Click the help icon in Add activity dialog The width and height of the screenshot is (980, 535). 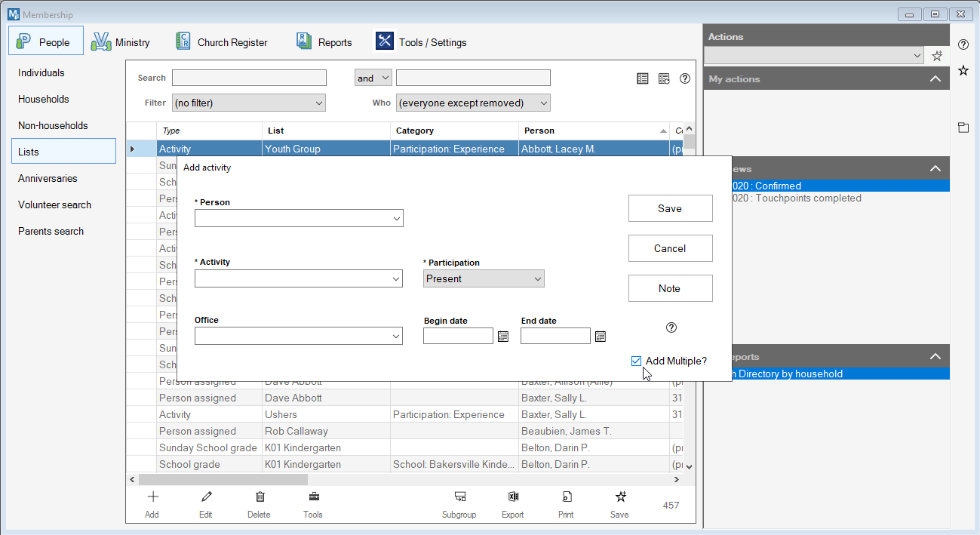click(671, 327)
